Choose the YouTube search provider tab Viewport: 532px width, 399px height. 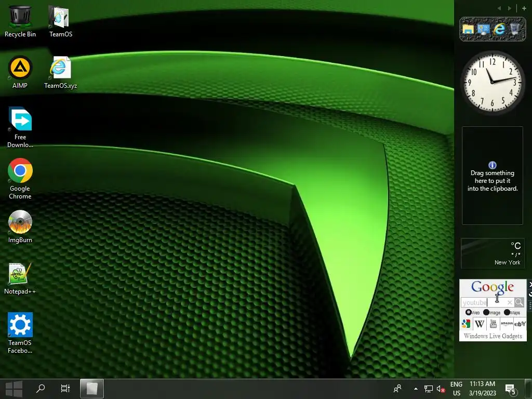pyautogui.click(x=494, y=324)
